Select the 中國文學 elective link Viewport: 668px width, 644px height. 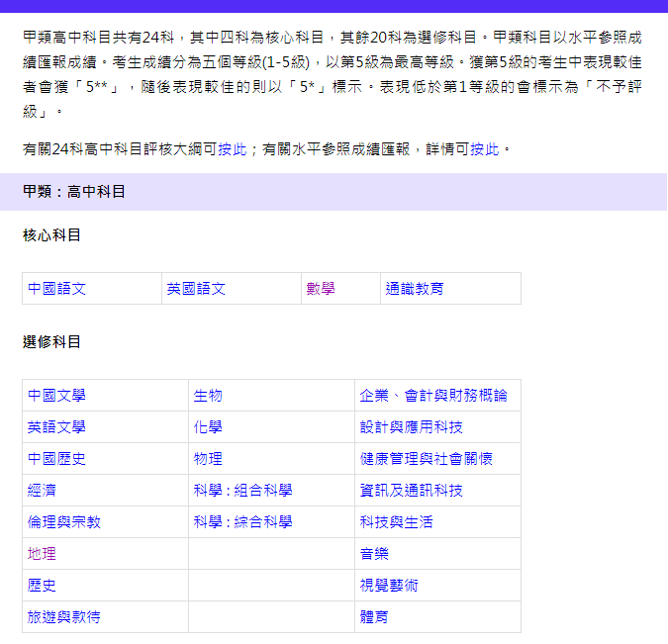click(56, 396)
